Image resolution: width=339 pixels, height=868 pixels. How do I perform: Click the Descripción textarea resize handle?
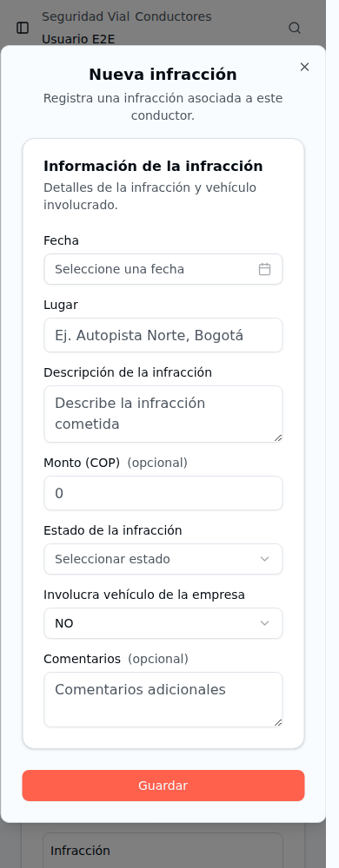[278, 437]
